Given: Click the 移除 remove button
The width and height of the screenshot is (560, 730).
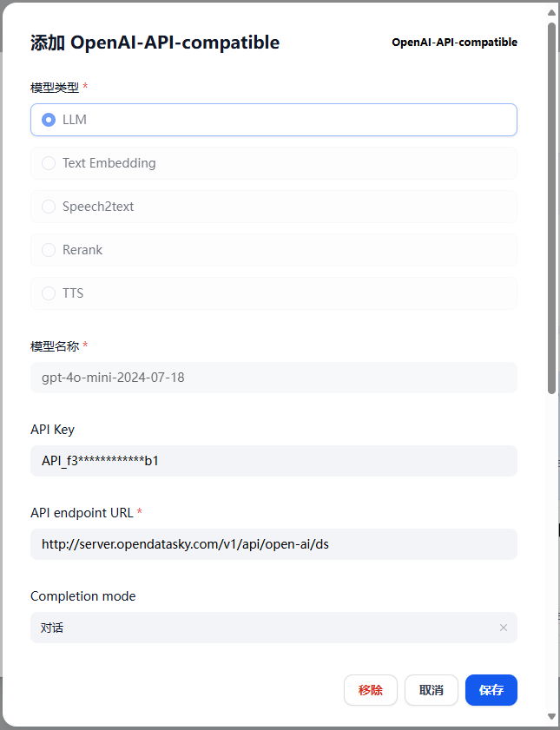Looking at the screenshot, I should tap(371, 690).
